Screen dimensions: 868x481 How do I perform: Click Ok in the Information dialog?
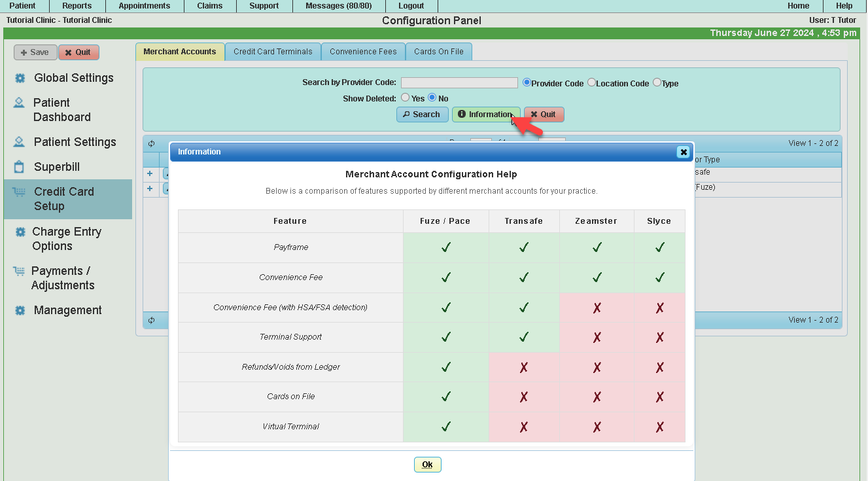428,465
